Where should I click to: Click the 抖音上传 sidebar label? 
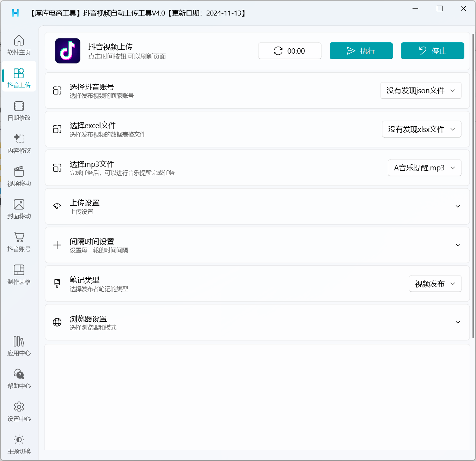click(19, 85)
